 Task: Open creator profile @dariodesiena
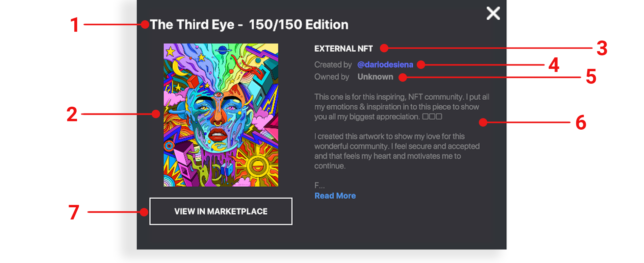(x=385, y=64)
